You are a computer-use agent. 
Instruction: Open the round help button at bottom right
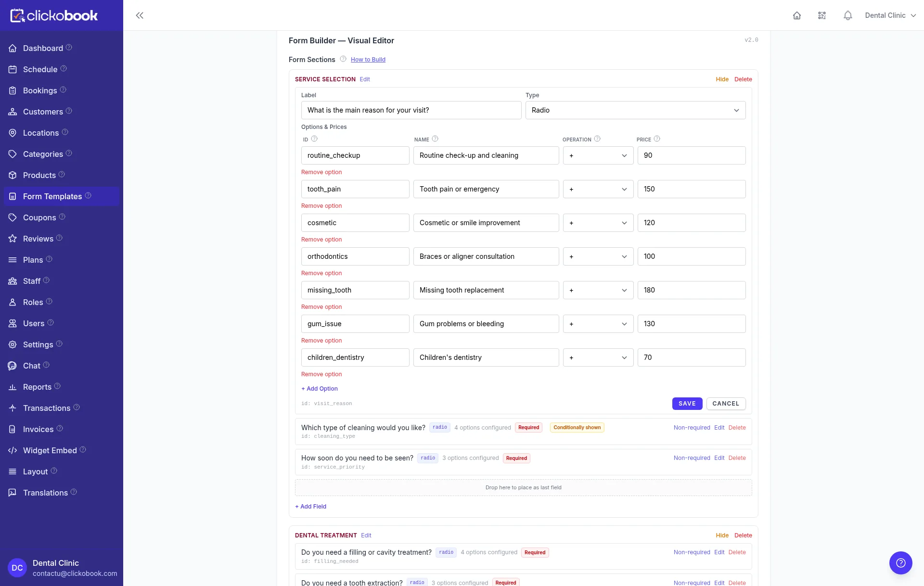pyautogui.click(x=901, y=563)
